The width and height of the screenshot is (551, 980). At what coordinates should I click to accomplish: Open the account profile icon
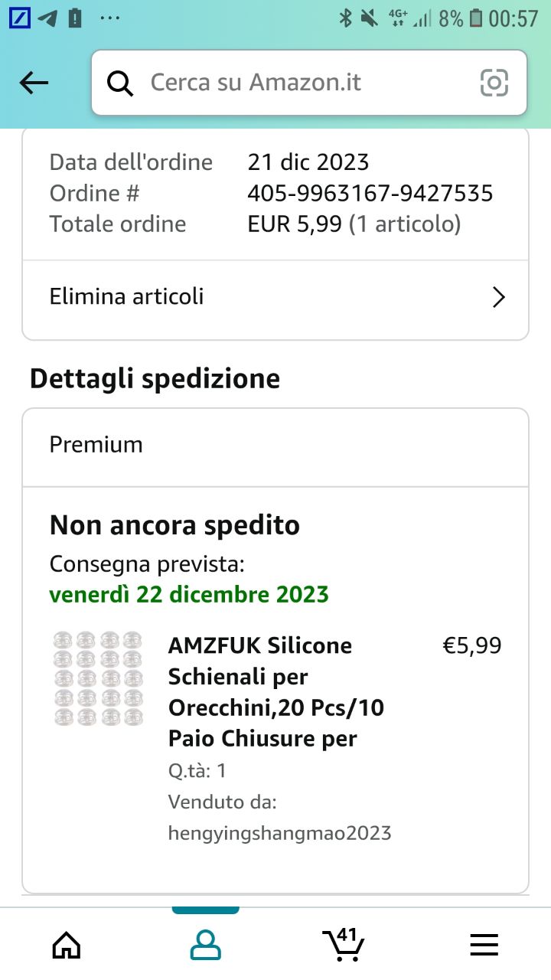[x=205, y=946]
